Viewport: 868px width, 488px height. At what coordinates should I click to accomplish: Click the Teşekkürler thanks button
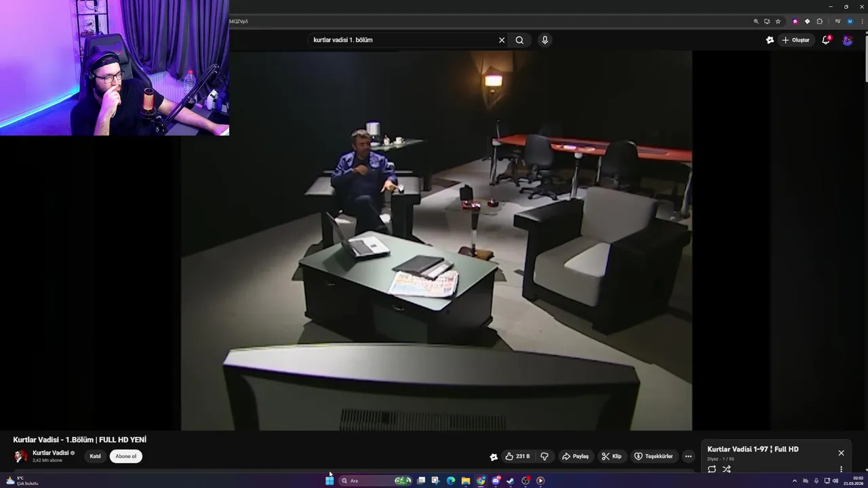point(654,456)
